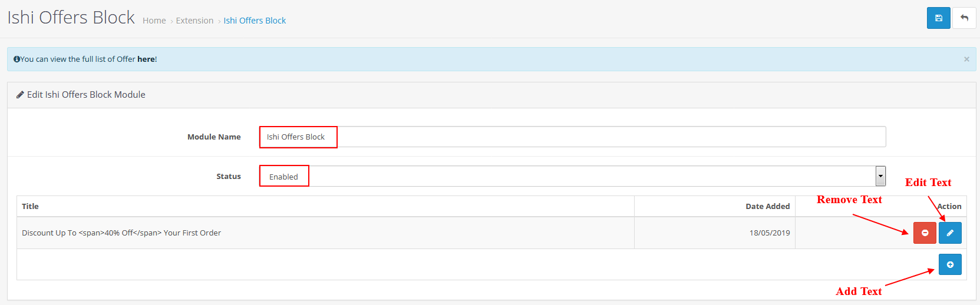
Task: Go back using the reply arrow button
Action: 965,18
